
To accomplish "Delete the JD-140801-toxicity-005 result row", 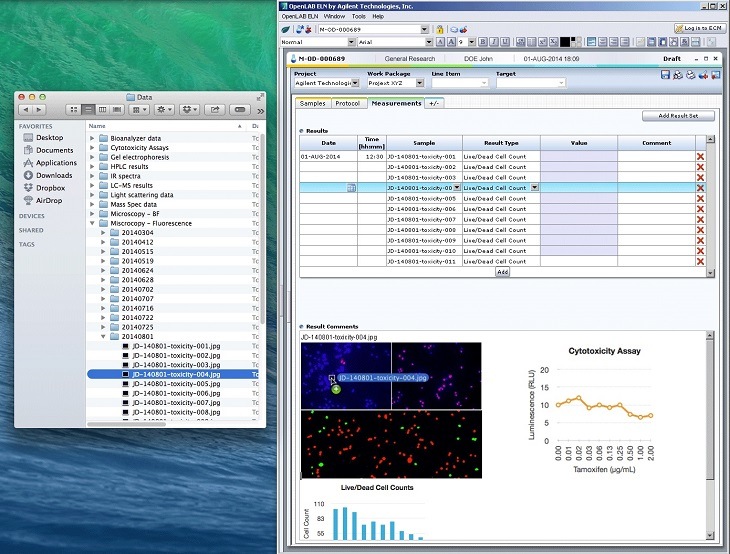I will (x=700, y=198).
